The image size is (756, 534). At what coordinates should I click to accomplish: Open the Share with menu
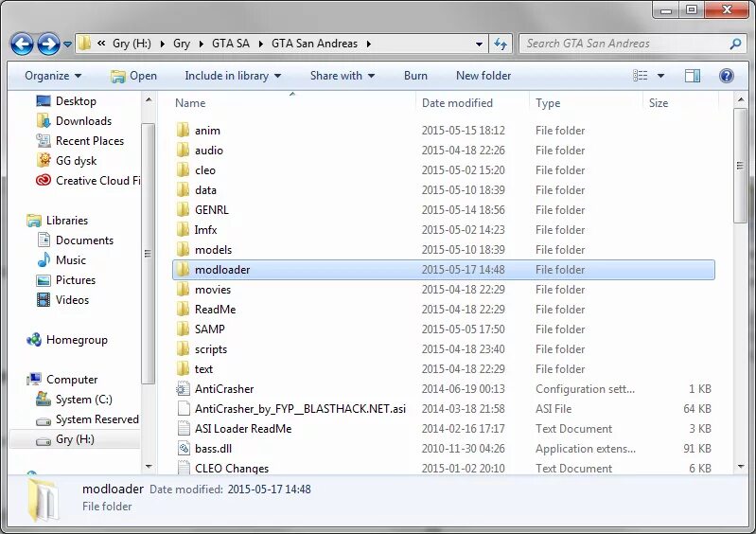coord(343,76)
